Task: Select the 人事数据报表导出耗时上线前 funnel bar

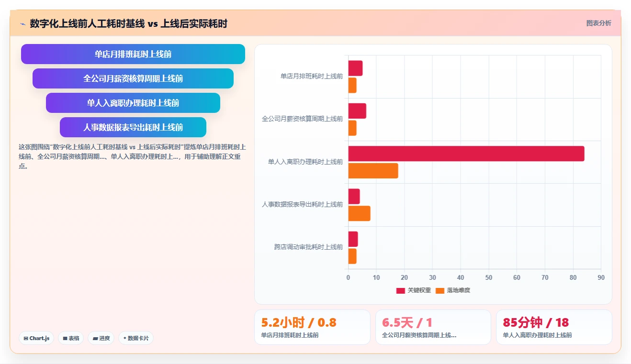Action: pos(133,127)
